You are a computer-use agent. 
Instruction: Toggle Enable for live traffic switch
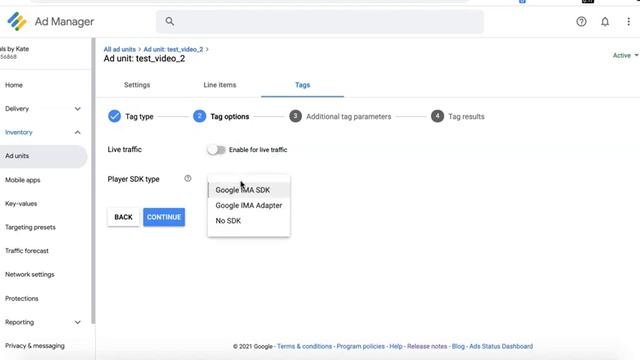[216, 150]
